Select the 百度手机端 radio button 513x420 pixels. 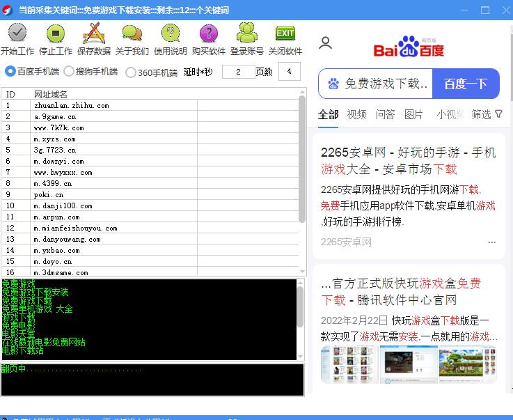(x=10, y=71)
